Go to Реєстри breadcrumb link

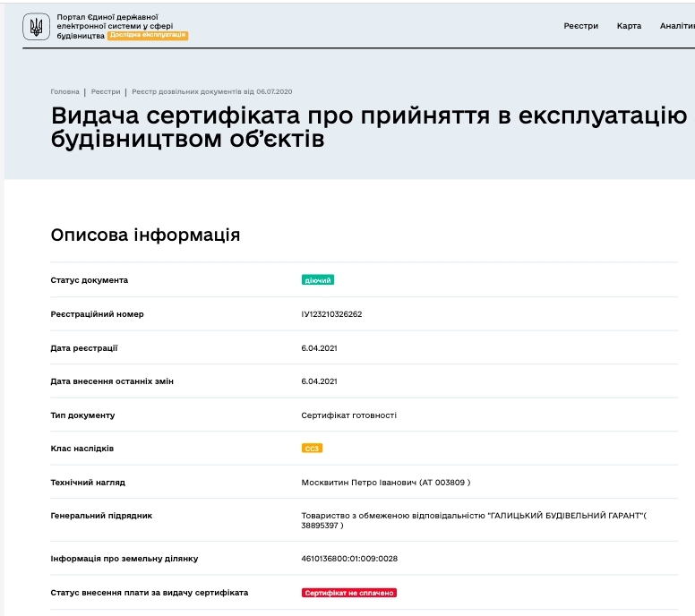coord(106,91)
